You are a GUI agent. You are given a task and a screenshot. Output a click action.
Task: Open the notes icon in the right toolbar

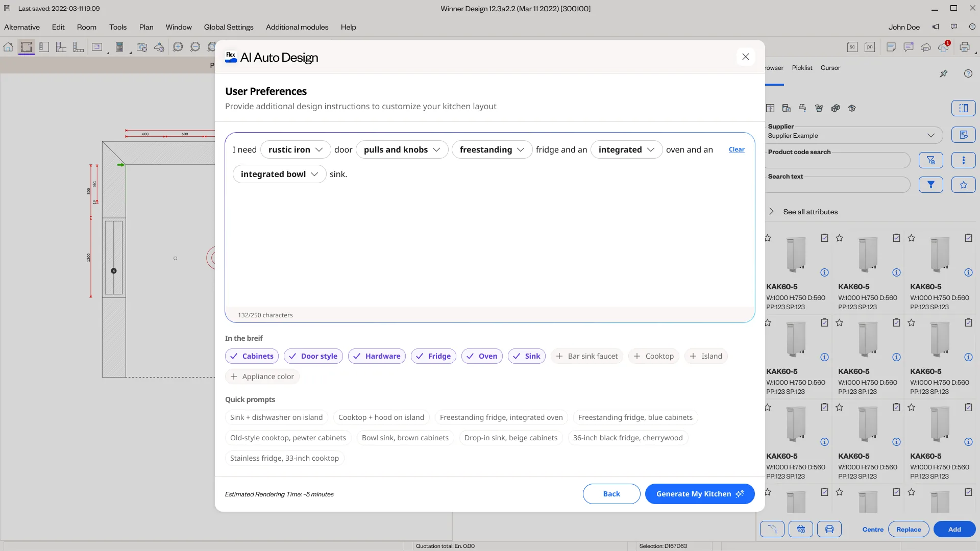click(891, 47)
